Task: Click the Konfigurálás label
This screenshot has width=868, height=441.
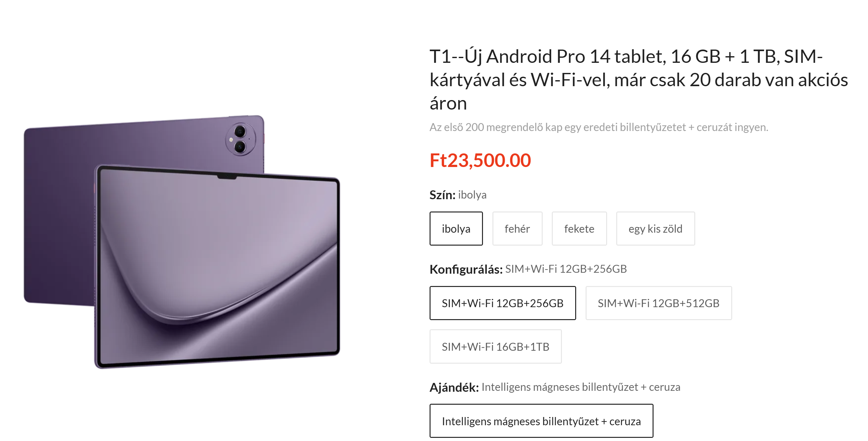Action: pyautogui.click(x=466, y=269)
